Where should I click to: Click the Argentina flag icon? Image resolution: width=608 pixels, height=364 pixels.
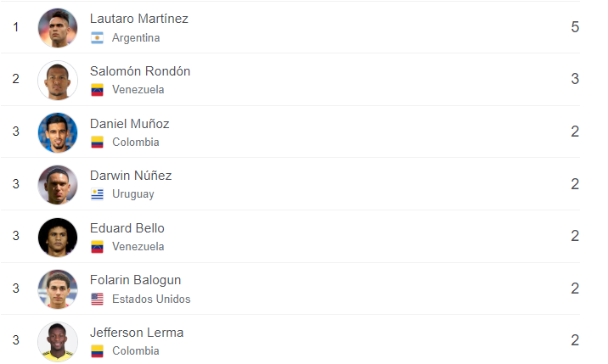(x=97, y=38)
